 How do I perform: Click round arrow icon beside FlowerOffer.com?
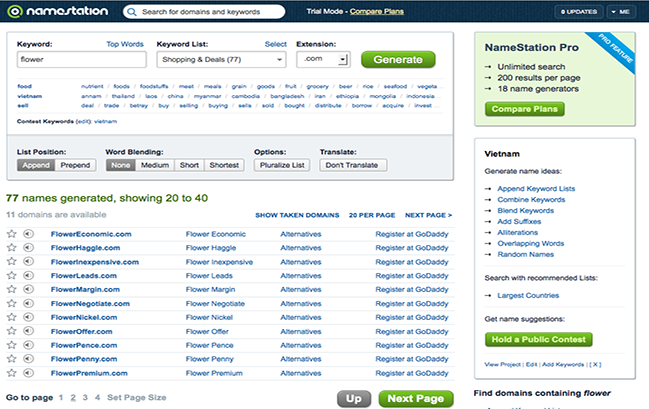click(28, 331)
